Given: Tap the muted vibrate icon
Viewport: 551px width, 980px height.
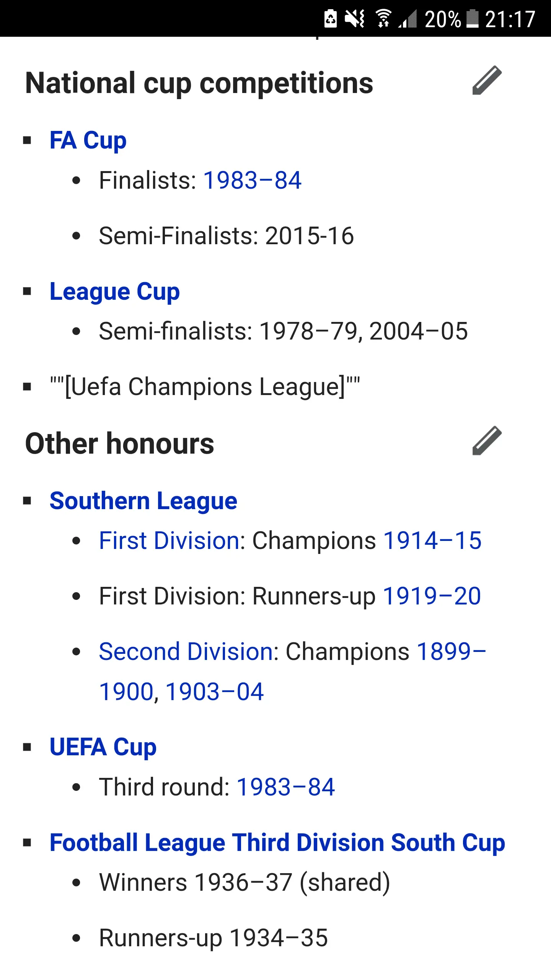Looking at the screenshot, I should pos(355,18).
